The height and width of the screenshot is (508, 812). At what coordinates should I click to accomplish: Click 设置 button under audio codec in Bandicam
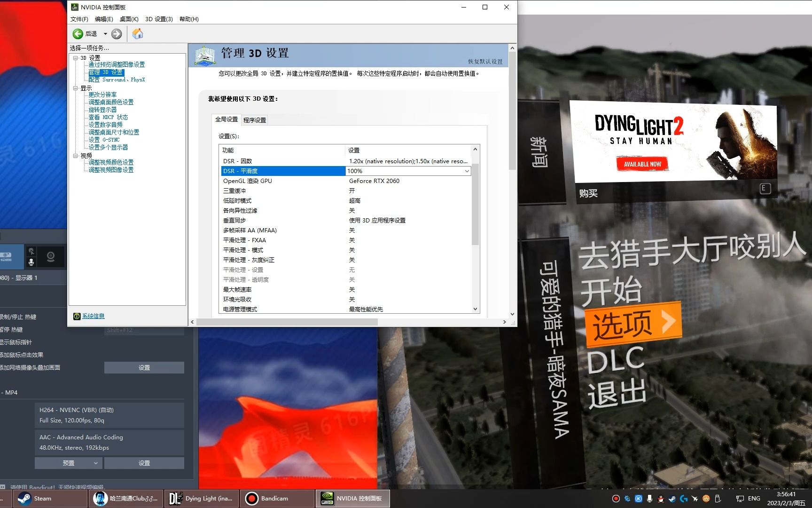pos(144,463)
